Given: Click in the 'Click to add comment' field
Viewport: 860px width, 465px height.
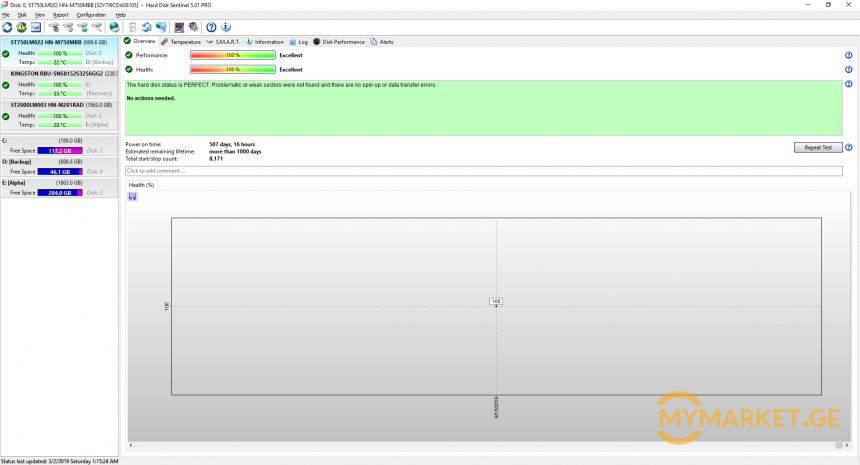Looking at the screenshot, I should (484, 171).
